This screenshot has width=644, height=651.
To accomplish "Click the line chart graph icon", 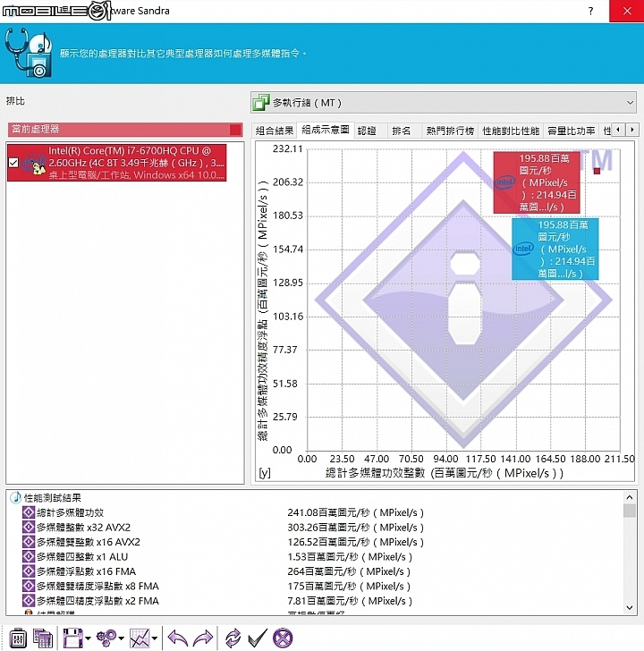I will (x=140, y=638).
